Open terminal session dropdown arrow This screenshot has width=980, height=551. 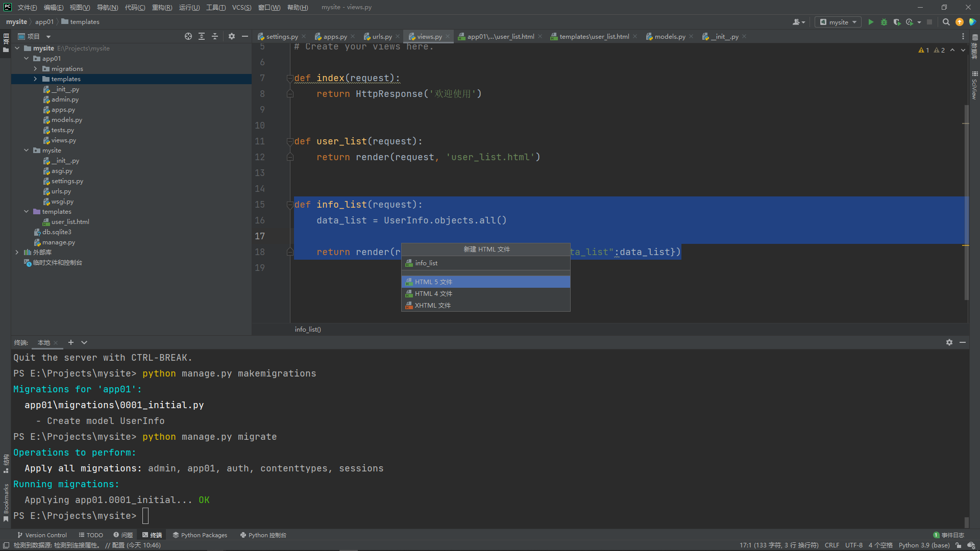(x=84, y=342)
